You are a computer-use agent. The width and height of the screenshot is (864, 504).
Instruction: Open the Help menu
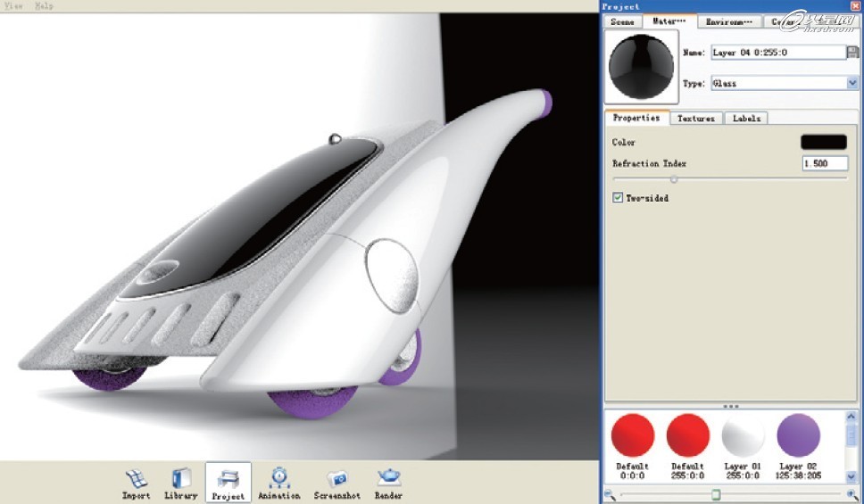44,5
